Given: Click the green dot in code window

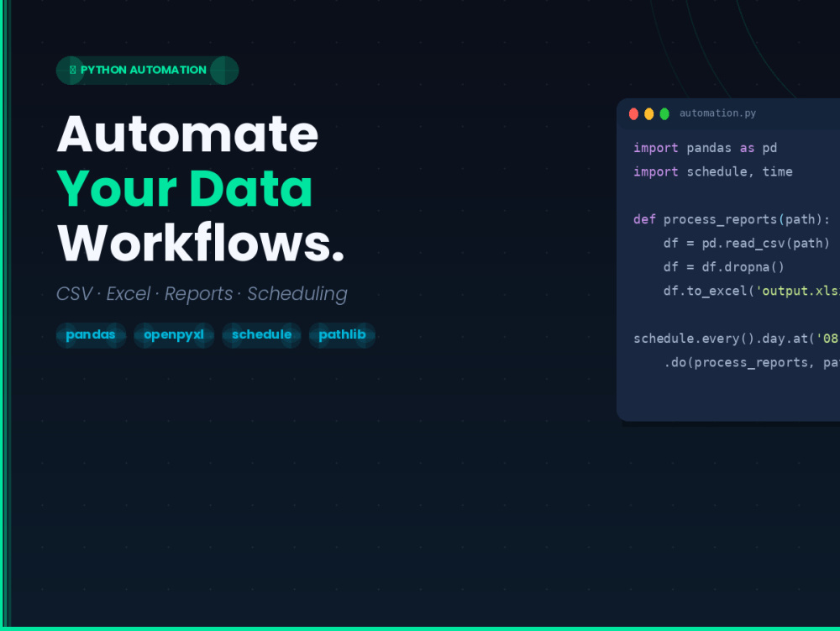Looking at the screenshot, I should pos(664,113).
